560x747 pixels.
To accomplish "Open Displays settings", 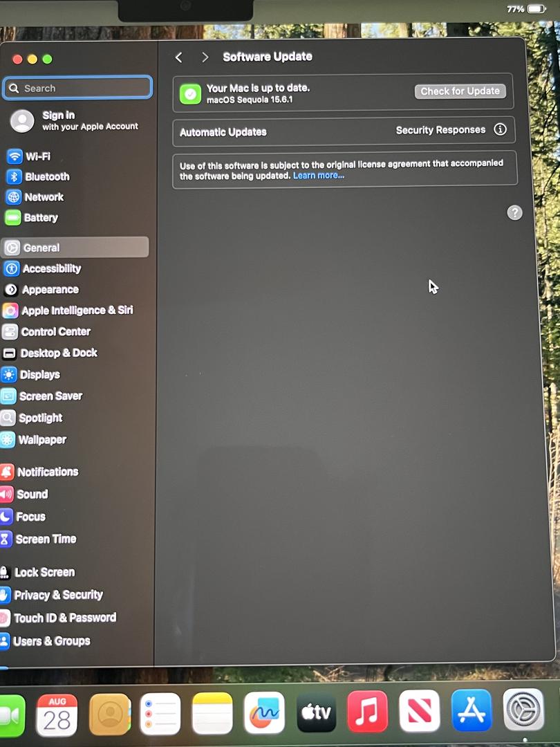I will pyautogui.click(x=30, y=375).
